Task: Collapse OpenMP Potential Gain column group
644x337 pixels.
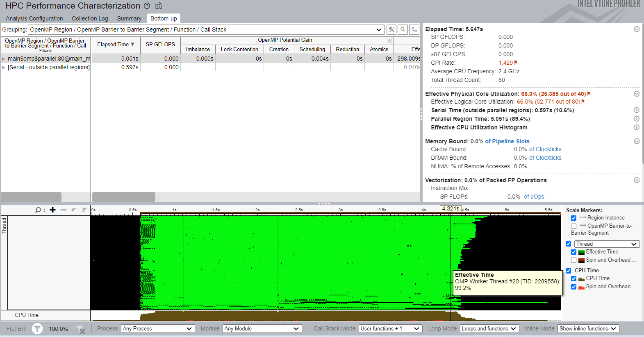Action: pos(389,40)
